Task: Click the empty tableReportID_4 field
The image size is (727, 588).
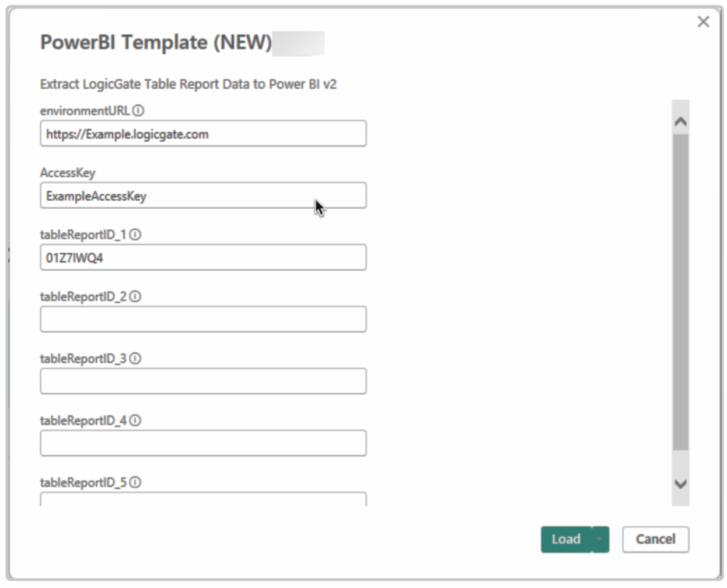Action: pos(203,443)
